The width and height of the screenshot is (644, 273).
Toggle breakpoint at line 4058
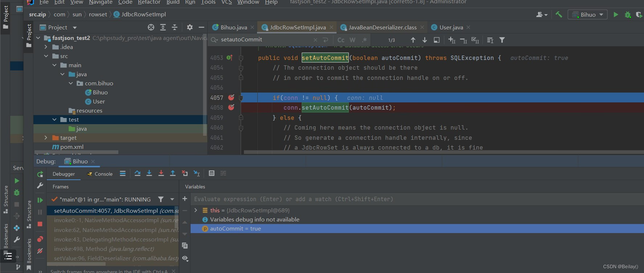click(231, 107)
